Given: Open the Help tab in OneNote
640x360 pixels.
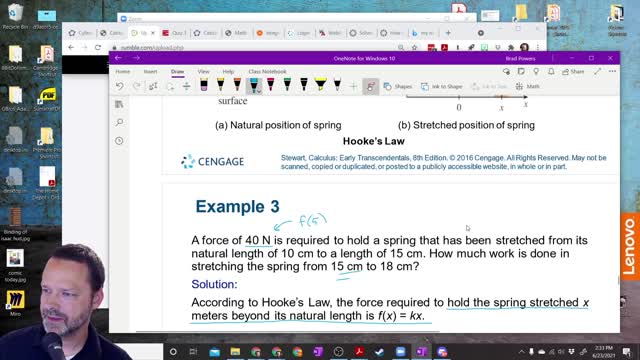Looking at the screenshot, I should click(x=228, y=71).
